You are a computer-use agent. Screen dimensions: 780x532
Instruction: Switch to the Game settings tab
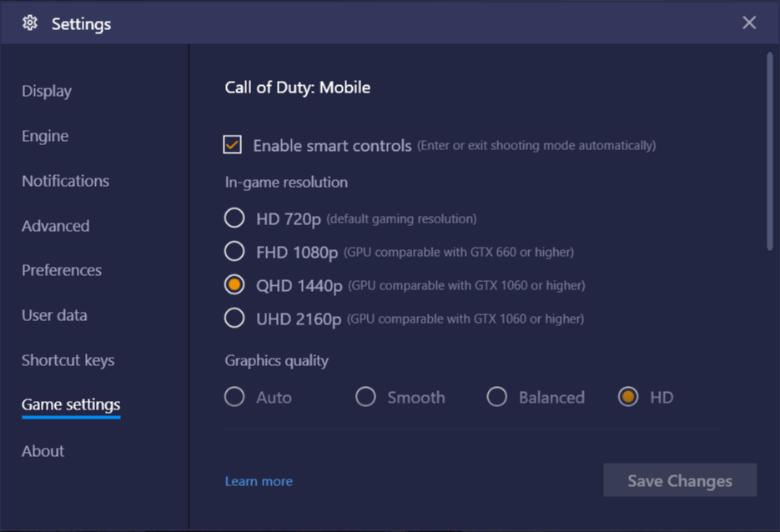[x=70, y=405]
